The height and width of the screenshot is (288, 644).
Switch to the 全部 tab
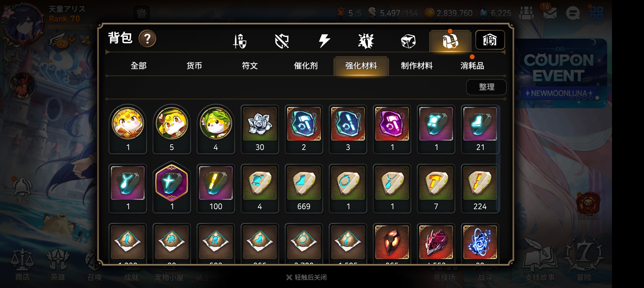(139, 66)
